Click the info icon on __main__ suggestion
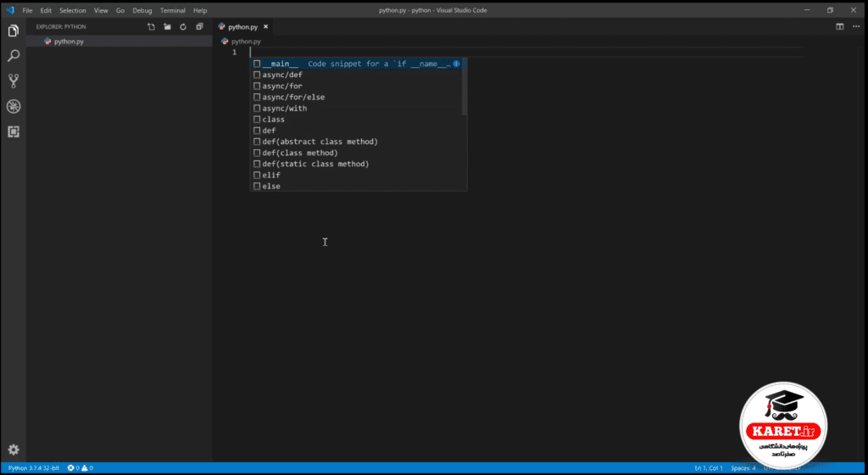Image resolution: width=868 pixels, height=475 pixels. [x=456, y=64]
